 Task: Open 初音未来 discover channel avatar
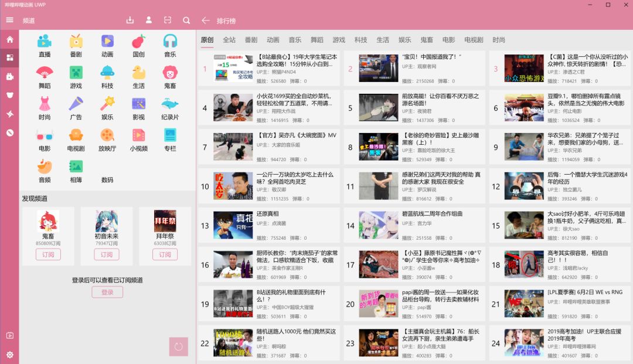pos(107,221)
